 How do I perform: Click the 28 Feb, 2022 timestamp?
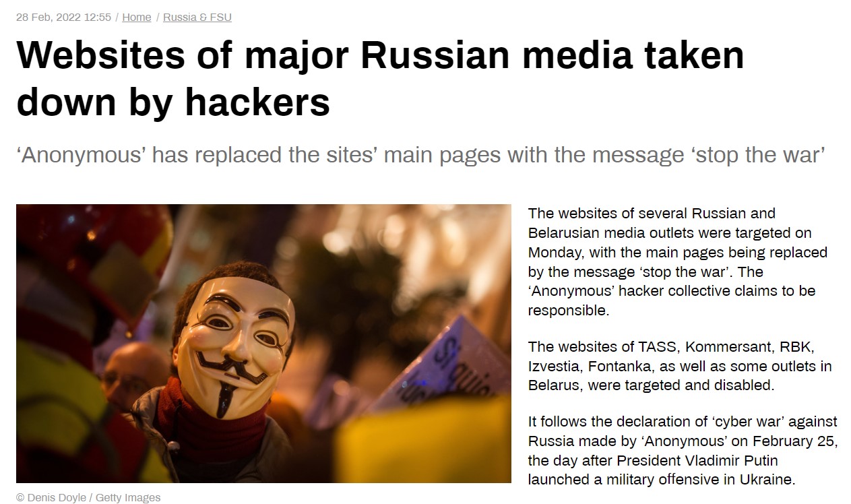(63, 18)
